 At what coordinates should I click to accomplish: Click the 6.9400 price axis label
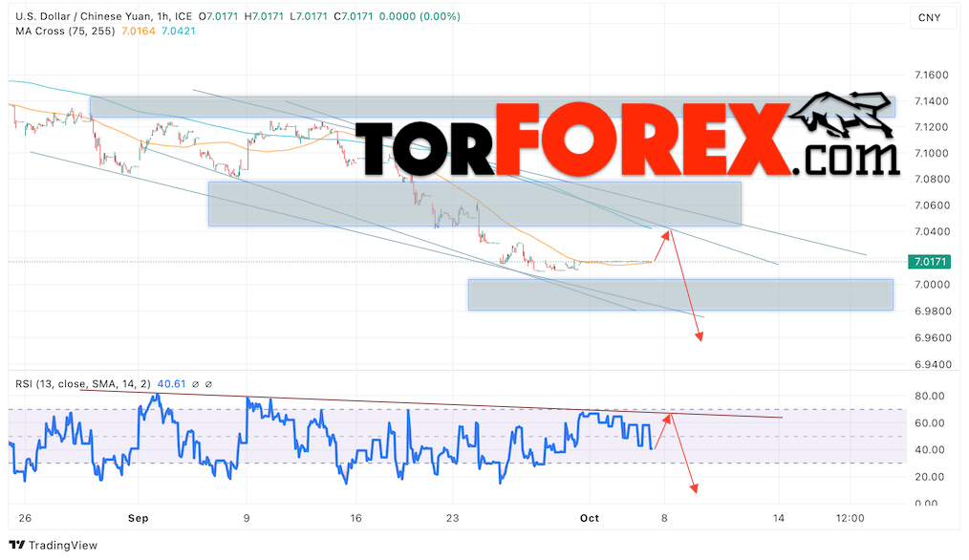coord(932,364)
